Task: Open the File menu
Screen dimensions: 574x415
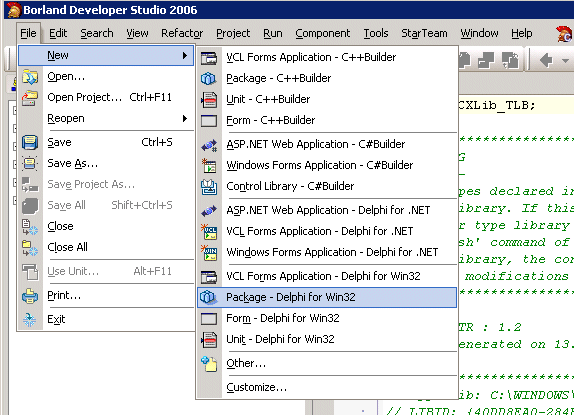Action: tap(28, 33)
